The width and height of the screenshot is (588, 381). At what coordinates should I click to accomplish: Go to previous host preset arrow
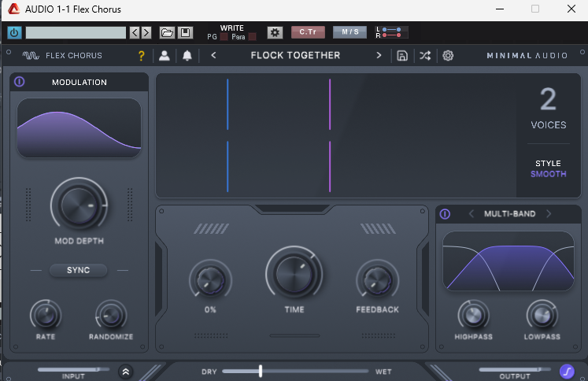coord(135,32)
